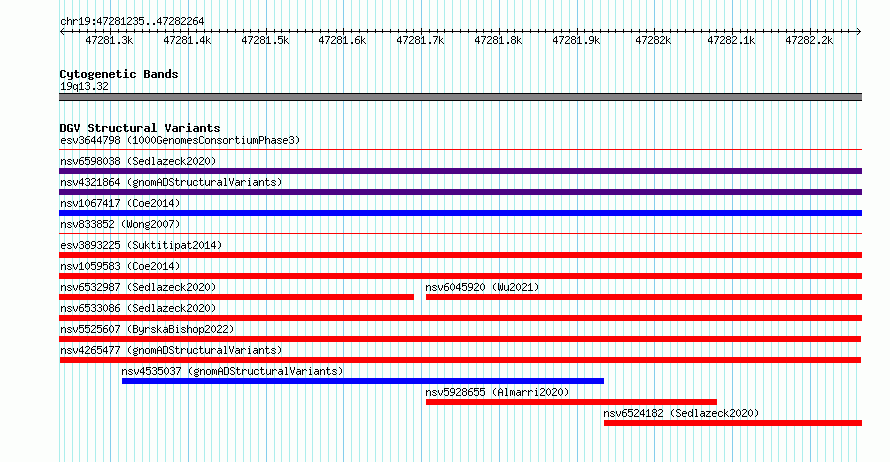Open nsv6532987 (Sedlazeck2020) label
Screen dimensions: 890x462
(138, 287)
